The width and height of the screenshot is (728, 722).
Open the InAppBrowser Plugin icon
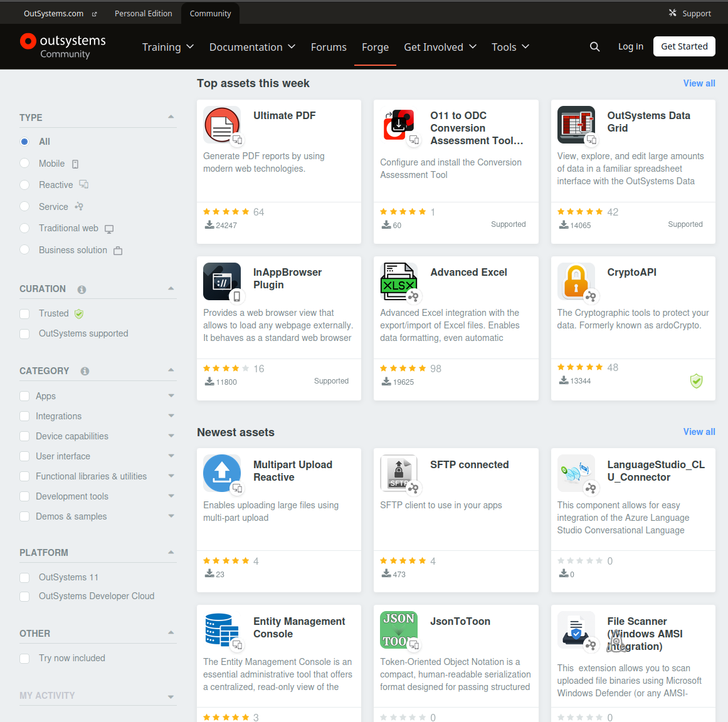[x=222, y=281]
